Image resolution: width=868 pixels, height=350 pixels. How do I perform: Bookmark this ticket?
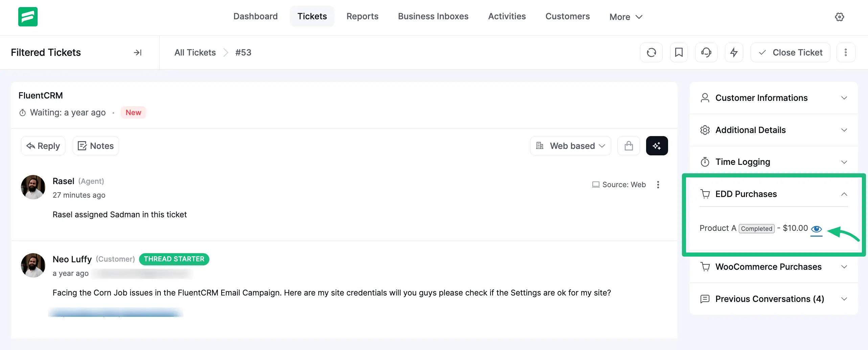[x=679, y=52]
